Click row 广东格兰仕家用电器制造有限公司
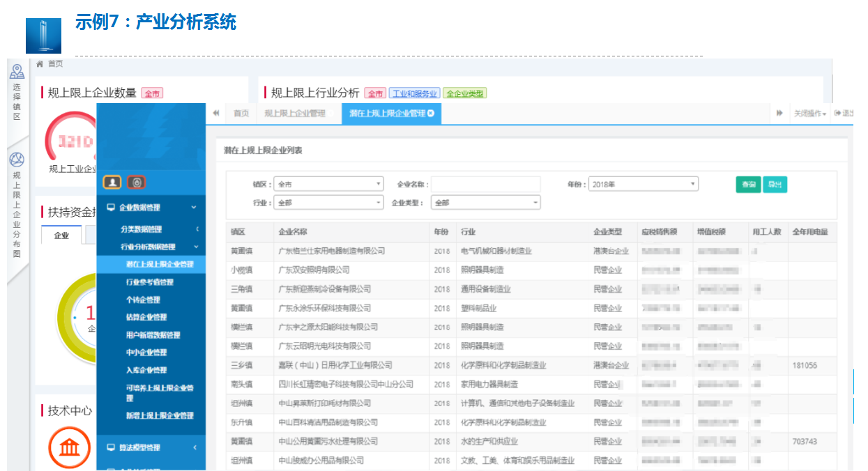Image resolution: width=868 pixels, height=471 pixels. pos(532,251)
